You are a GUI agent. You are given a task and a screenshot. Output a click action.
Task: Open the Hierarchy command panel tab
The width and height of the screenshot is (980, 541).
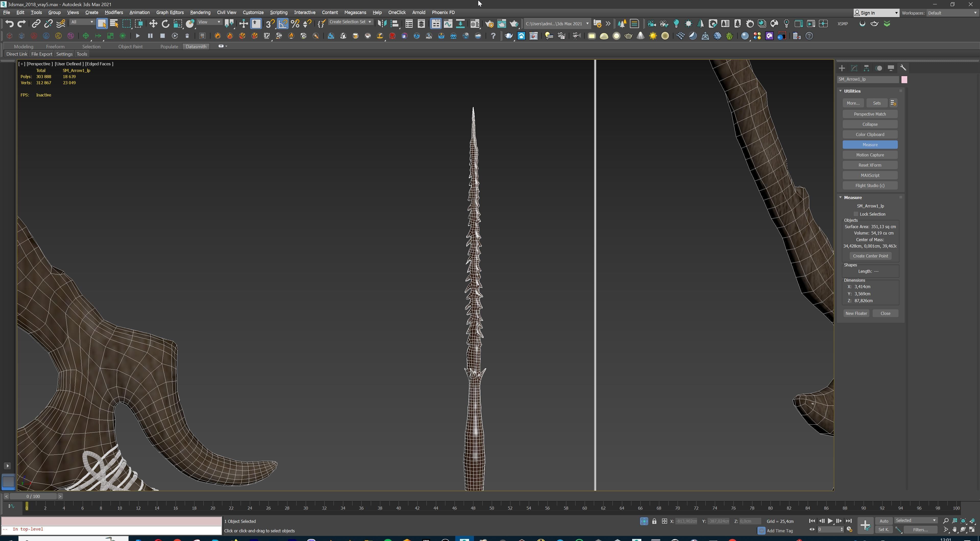coord(866,68)
